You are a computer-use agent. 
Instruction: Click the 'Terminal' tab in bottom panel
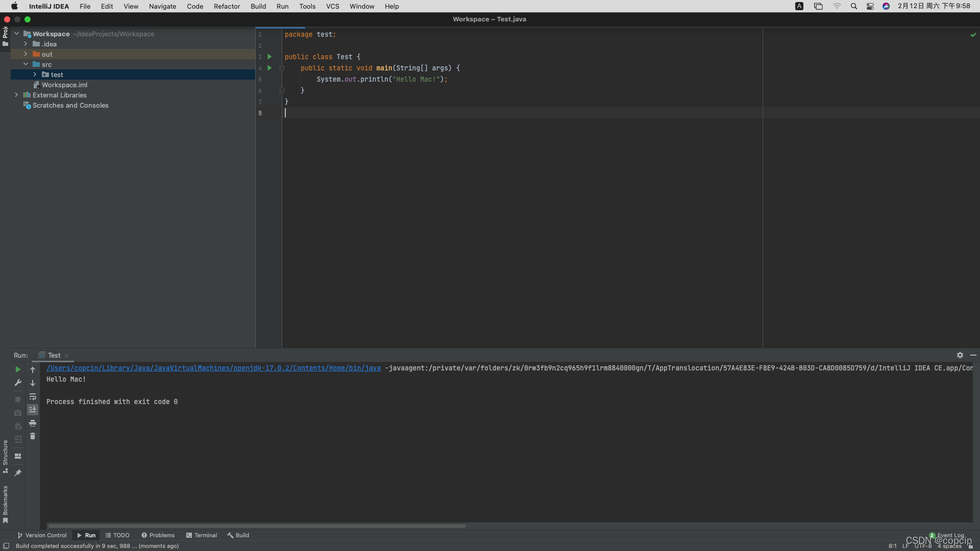pos(205,535)
